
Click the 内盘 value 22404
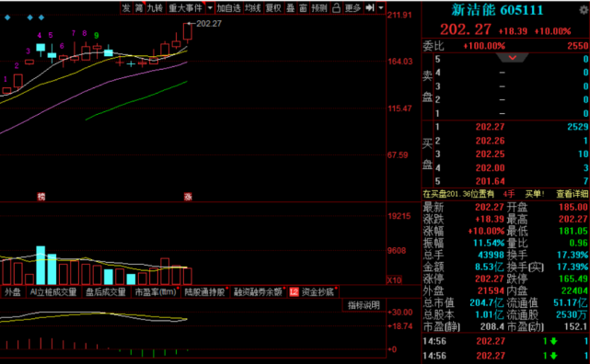(x=573, y=290)
